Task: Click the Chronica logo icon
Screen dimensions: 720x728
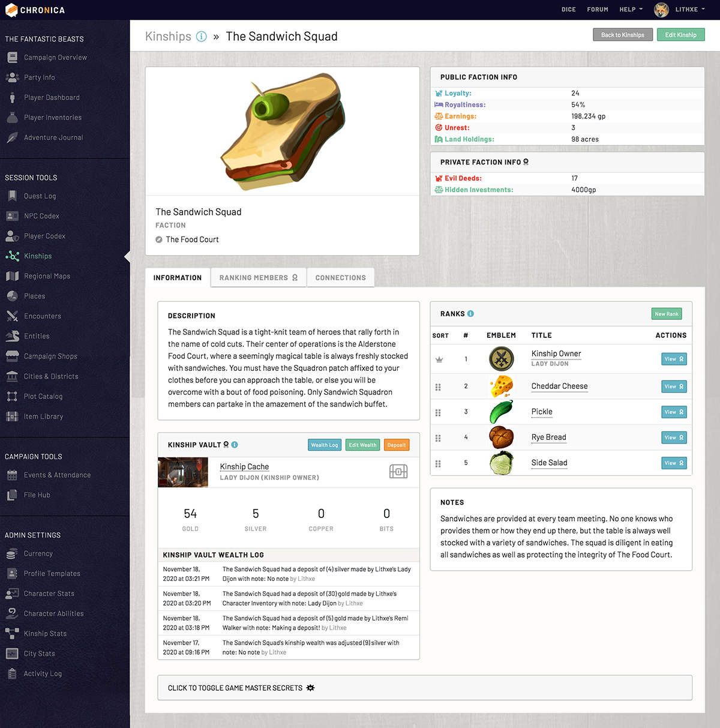Action: [11, 10]
